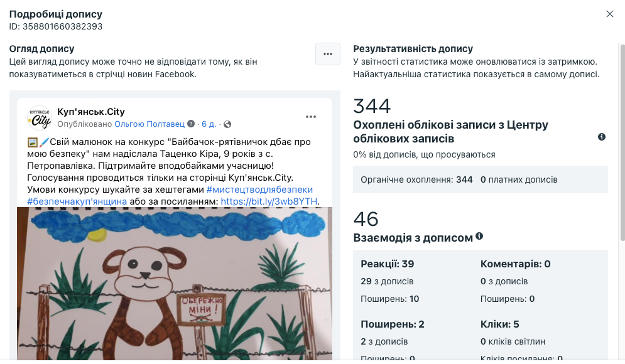Image resolution: width=625 pixels, height=364 pixels.
Task: Open the Ольгою Полтавец profile link
Action: 149,124
